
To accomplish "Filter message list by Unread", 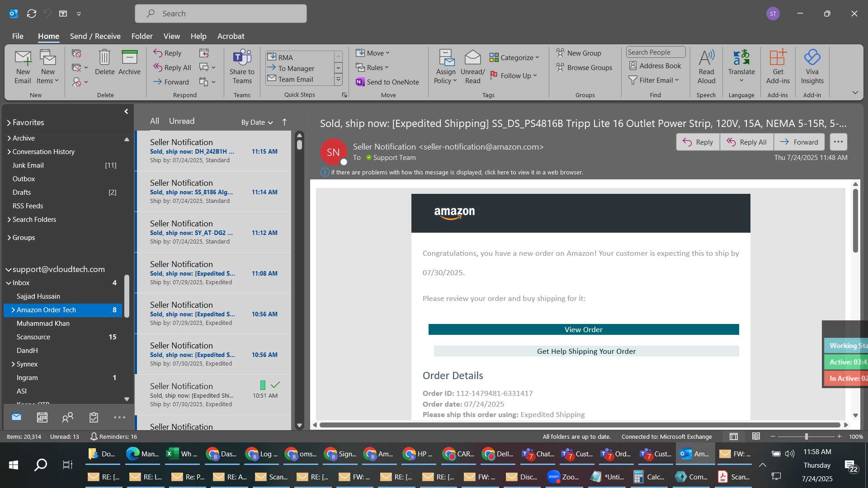I will point(182,121).
